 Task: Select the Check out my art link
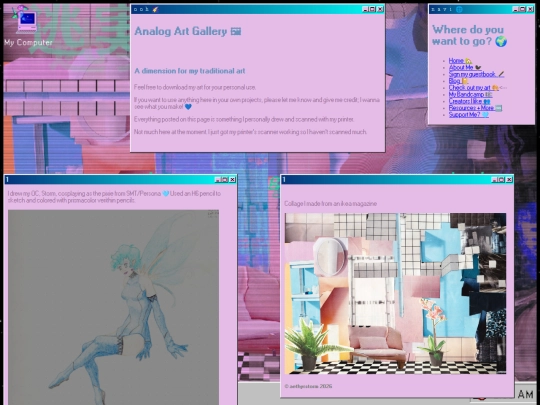474,87
